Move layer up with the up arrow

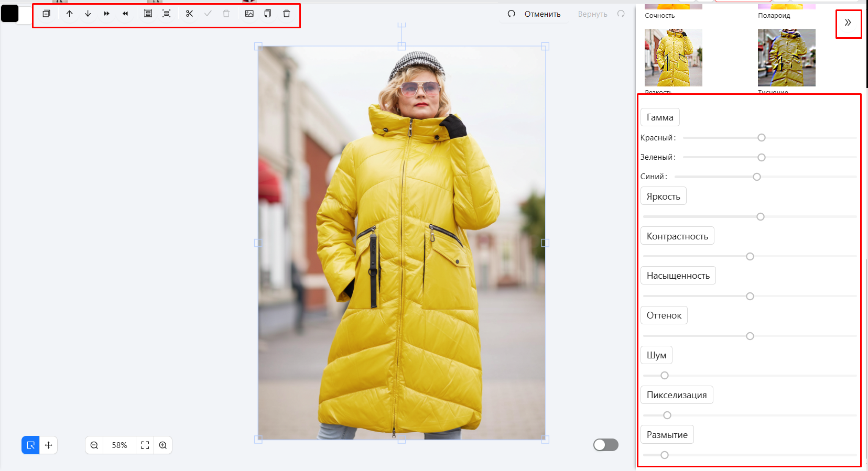click(69, 14)
